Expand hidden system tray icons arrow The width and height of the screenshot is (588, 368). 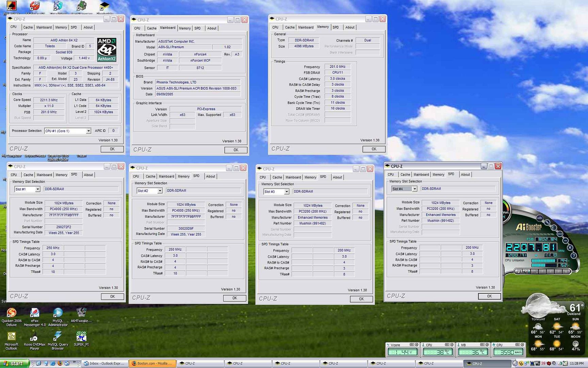click(515, 363)
